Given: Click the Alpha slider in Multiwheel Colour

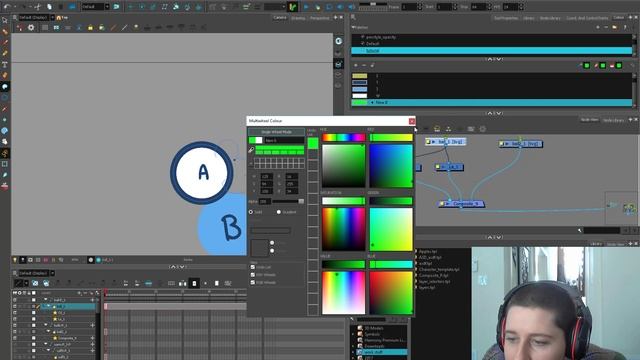Looking at the screenshot, I should pos(288,201).
